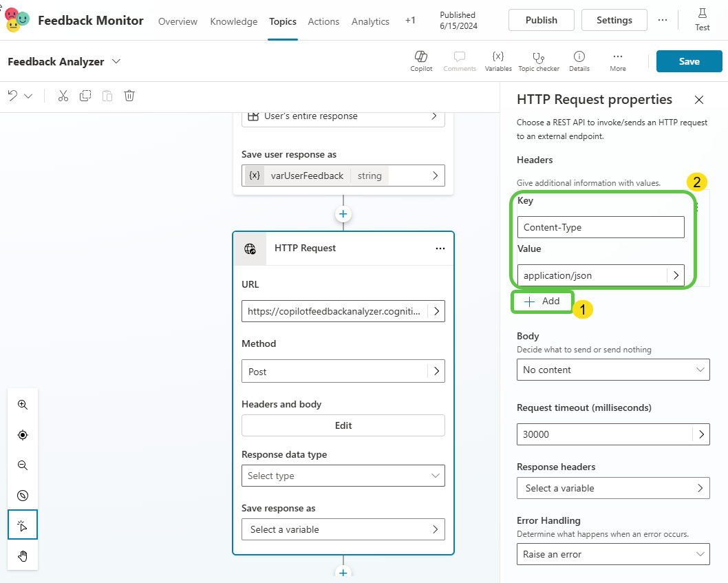
Task: Run the Topic checker
Action: [539, 61]
